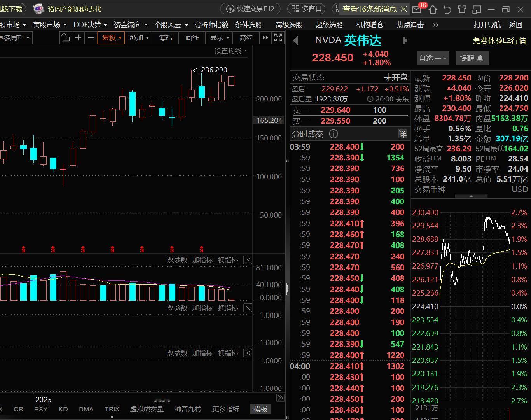Click double-chevron icon above the 模板 tab

point(280,398)
